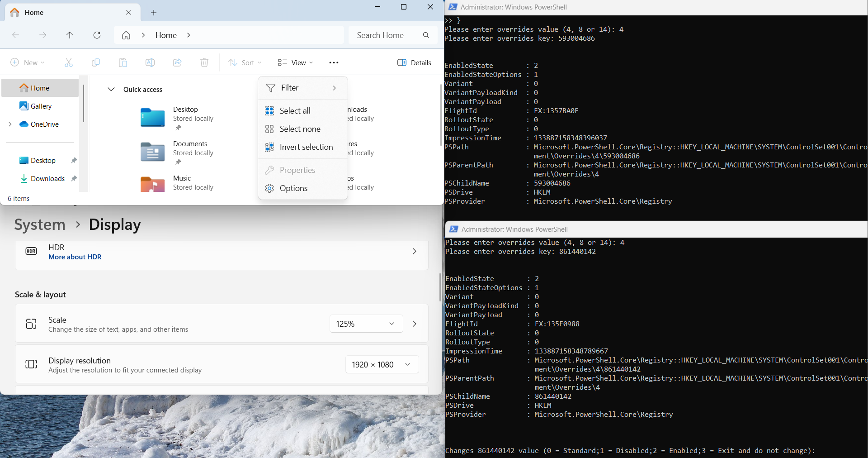The width and height of the screenshot is (868, 458).
Task: Focus the upper PowerShell window title bar
Action: tap(656, 7)
